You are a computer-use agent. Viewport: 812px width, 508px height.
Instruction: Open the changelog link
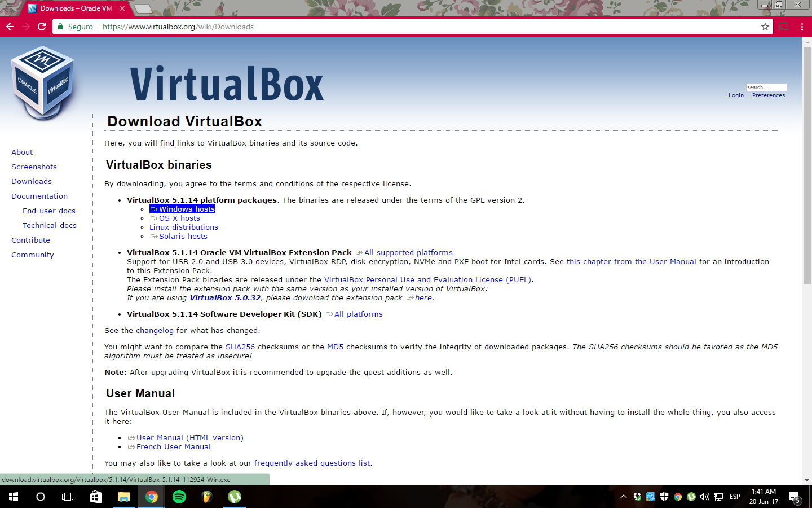click(155, 330)
